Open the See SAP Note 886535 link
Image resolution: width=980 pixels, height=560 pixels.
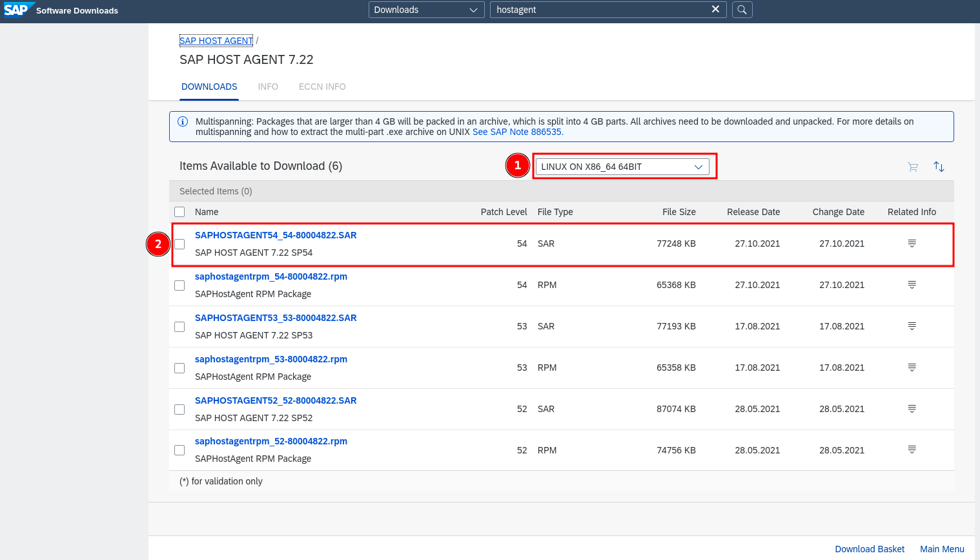pyautogui.click(x=518, y=132)
